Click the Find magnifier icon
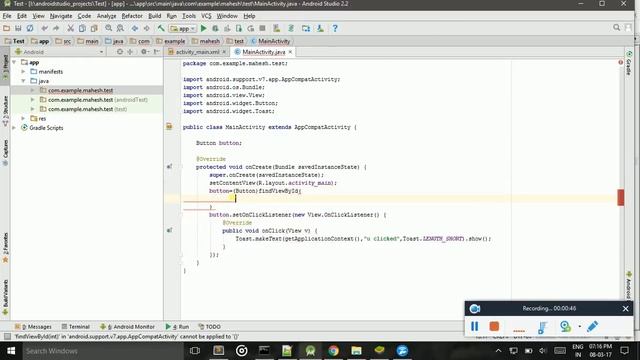Image resolution: width=640 pixels, height=360 pixels. tap(108, 29)
